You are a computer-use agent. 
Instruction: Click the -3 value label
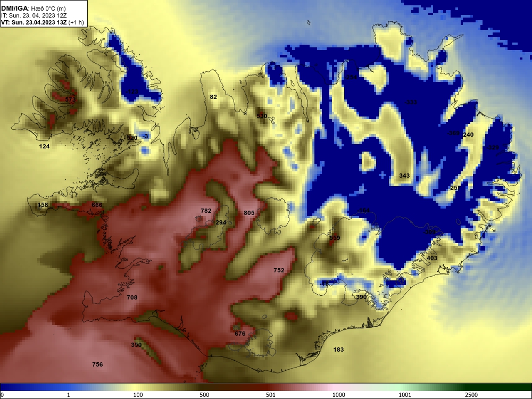pos(145,136)
